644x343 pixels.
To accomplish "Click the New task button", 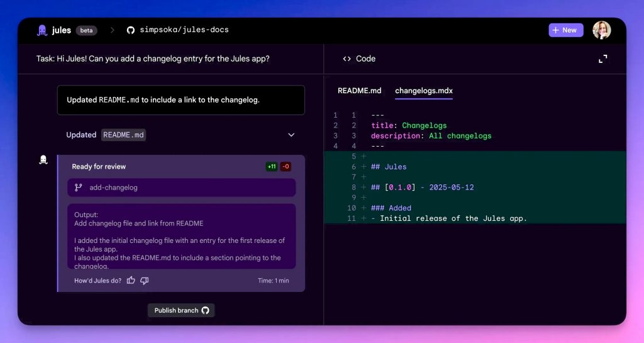I will coord(565,30).
